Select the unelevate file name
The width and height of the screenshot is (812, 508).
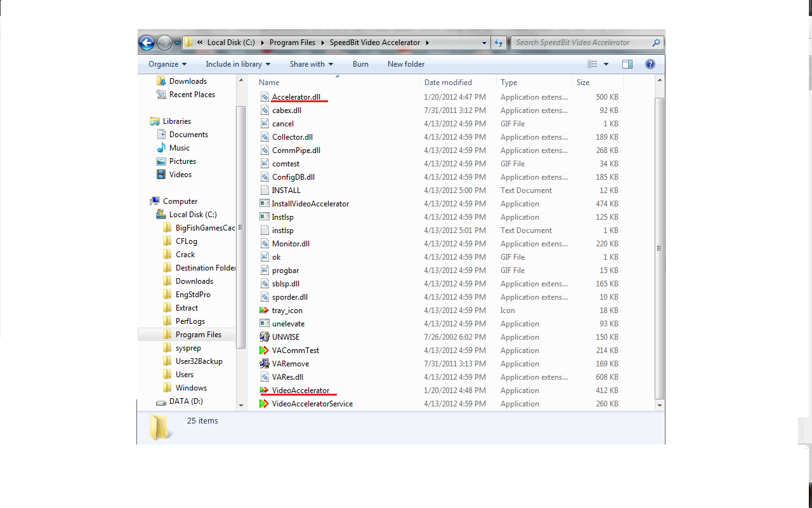click(288, 324)
